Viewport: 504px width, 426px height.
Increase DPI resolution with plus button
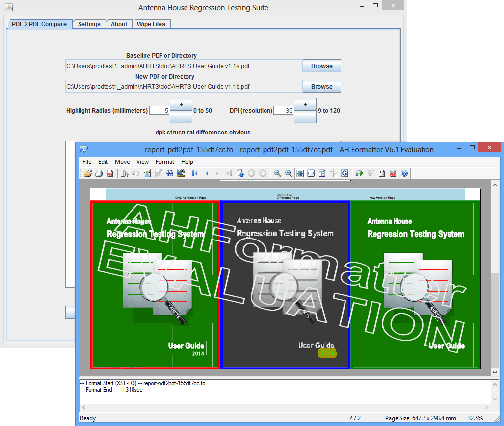click(305, 104)
